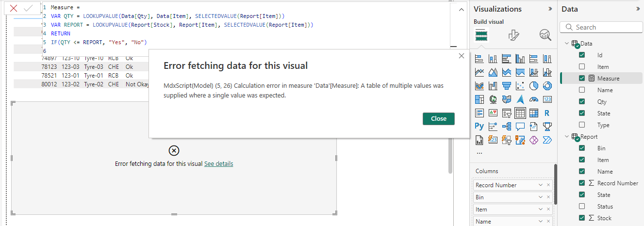Screen dimensions: 644x226
Task: Check the Item field under Data table
Action: [x=582, y=66]
